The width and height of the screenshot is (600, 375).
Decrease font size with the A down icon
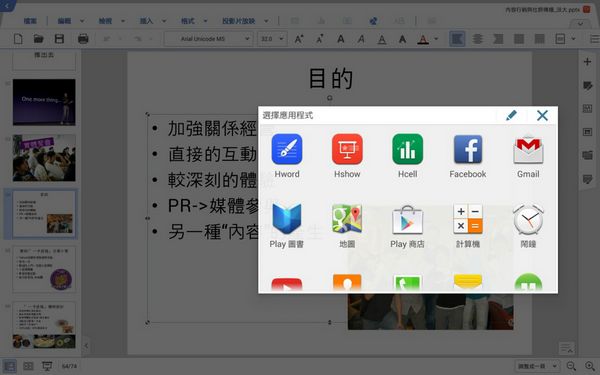coord(320,39)
